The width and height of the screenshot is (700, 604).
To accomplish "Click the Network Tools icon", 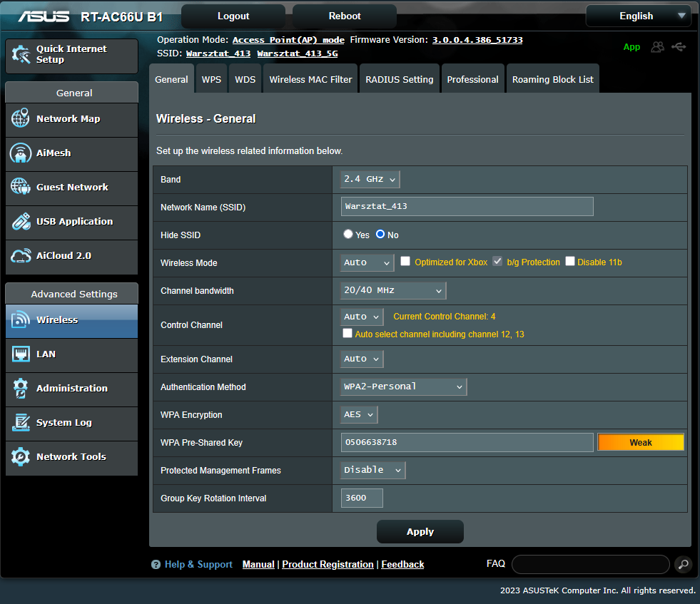I will [x=21, y=456].
